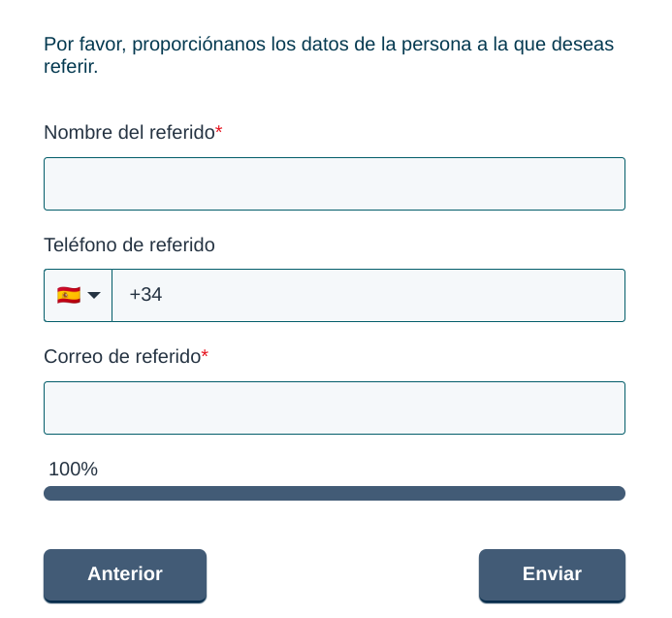Click the completed end of the progress bar

(618, 494)
